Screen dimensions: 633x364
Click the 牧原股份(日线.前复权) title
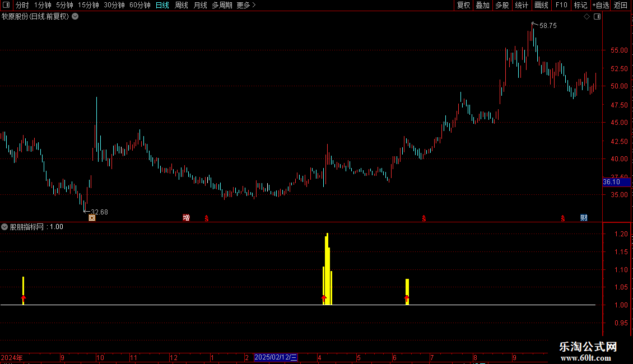(35, 17)
